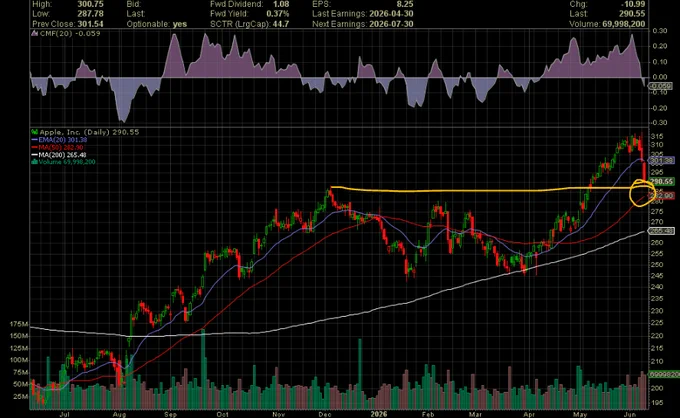Click the red MA(50) line marker in legend
The image size is (680, 418).
(35, 147)
